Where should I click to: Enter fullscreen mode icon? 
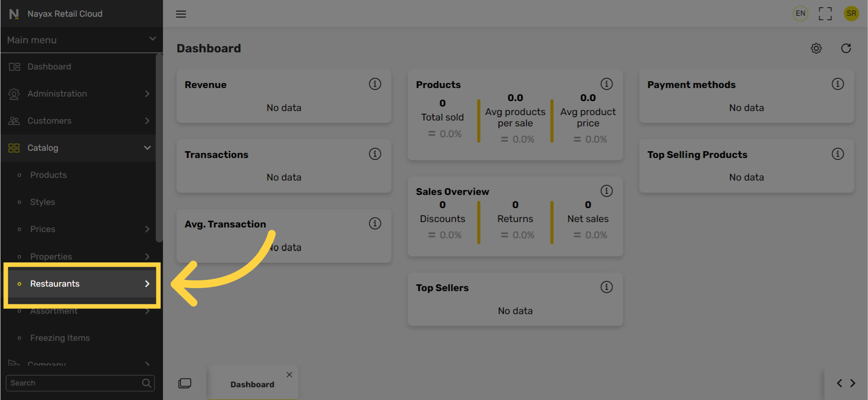(825, 14)
